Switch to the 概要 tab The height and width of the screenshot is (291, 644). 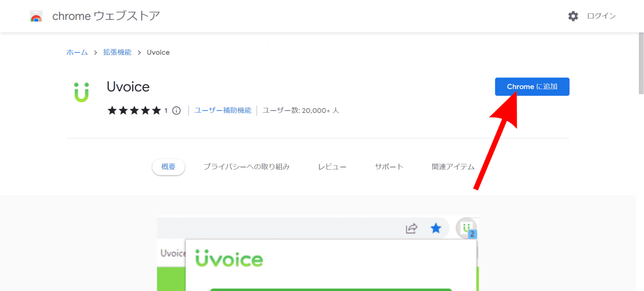[168, 167]
